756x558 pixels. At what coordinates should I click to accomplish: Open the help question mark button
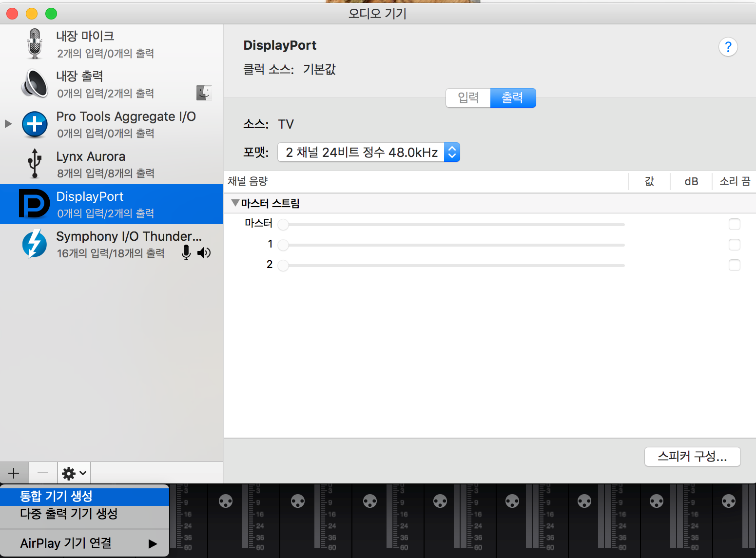[x=728, y=47]
